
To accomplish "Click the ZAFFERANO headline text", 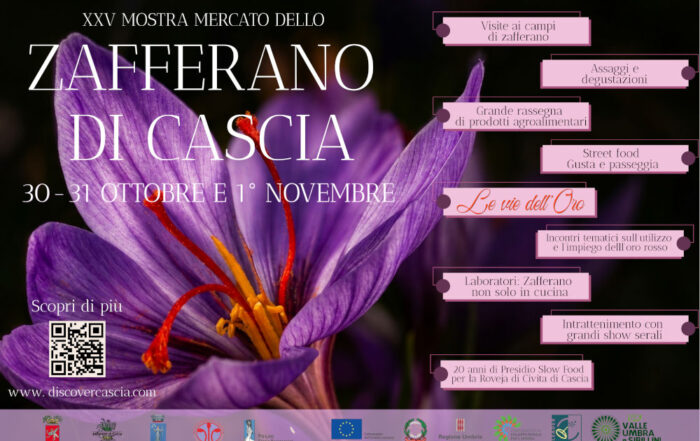I will (x=201, y=67).
